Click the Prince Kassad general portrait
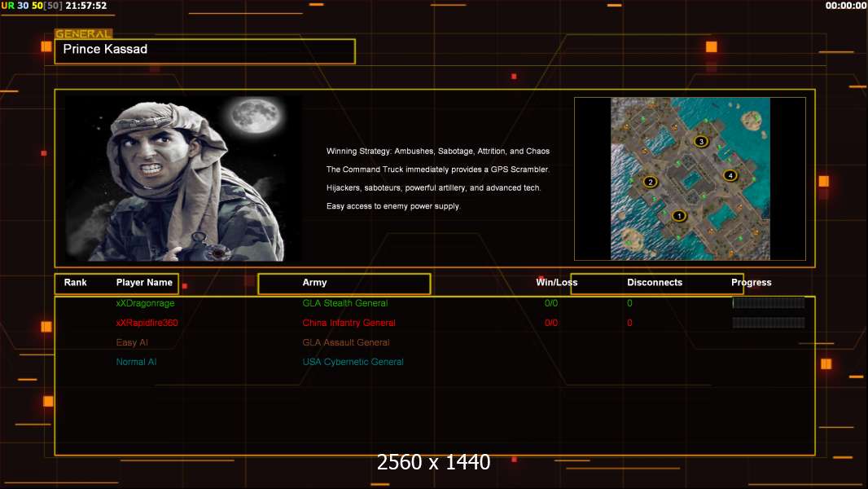Image resolution: width=868 pixels, height=489 pixels. click(x=183, y=178)
